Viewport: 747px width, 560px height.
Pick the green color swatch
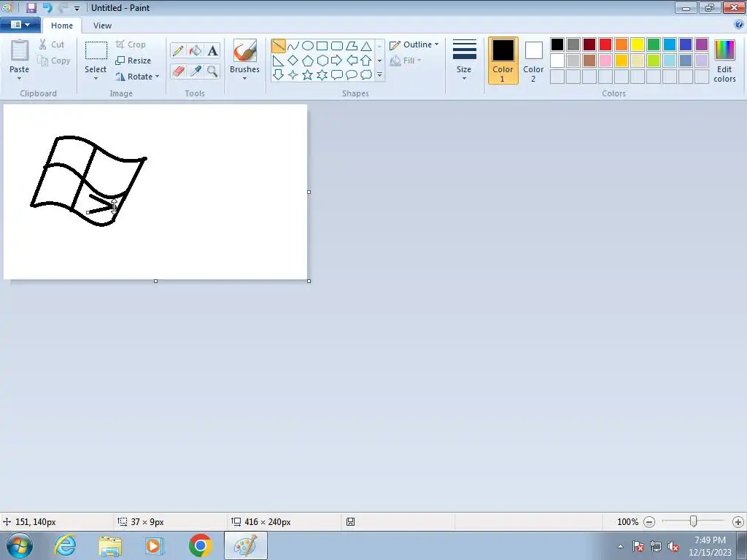coord(654,44)
